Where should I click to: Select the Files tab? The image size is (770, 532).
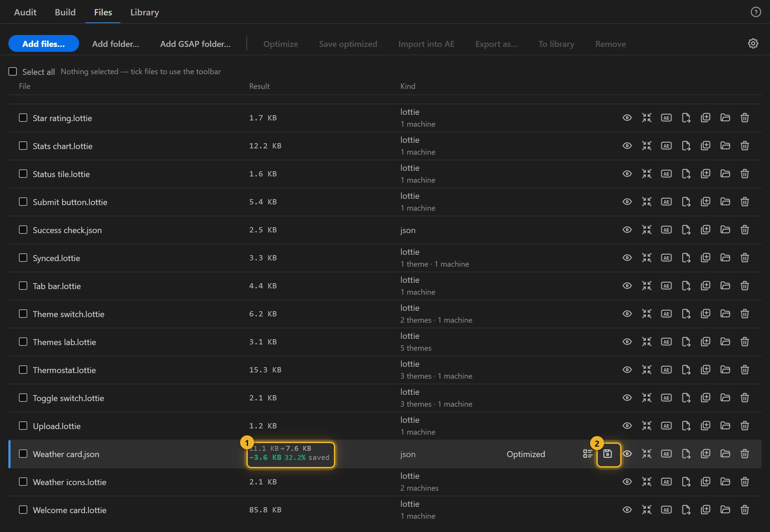tap(103, 12)
